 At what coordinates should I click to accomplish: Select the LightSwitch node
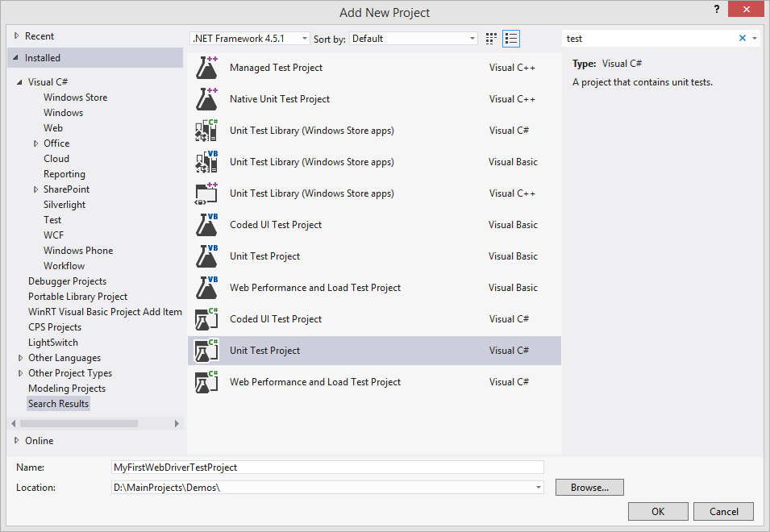(53, 343)
